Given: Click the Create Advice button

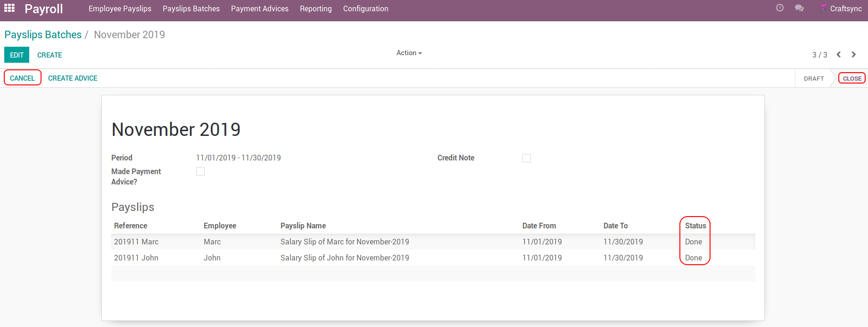Looking at the screenshot, I should click(73, 78).
